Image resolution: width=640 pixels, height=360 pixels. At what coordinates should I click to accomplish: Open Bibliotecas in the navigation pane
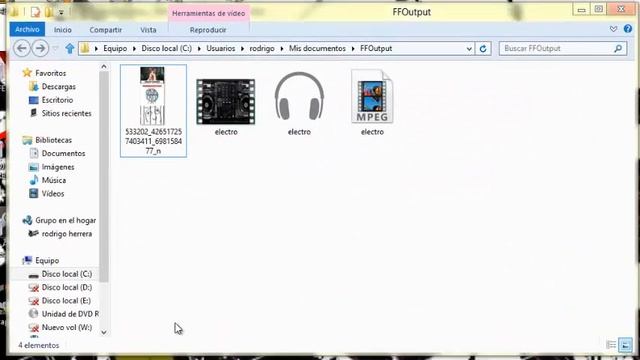click(x=53, y=140)
